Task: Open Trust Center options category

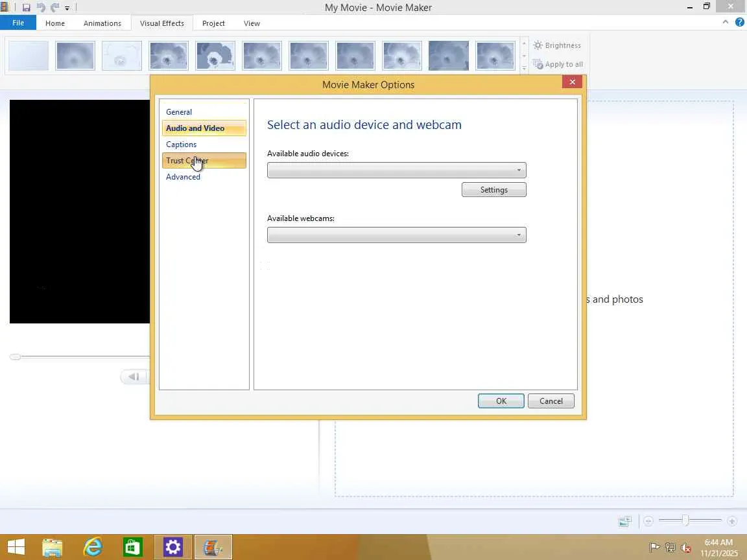Action: pyautogui.click(x=204, y=161)
